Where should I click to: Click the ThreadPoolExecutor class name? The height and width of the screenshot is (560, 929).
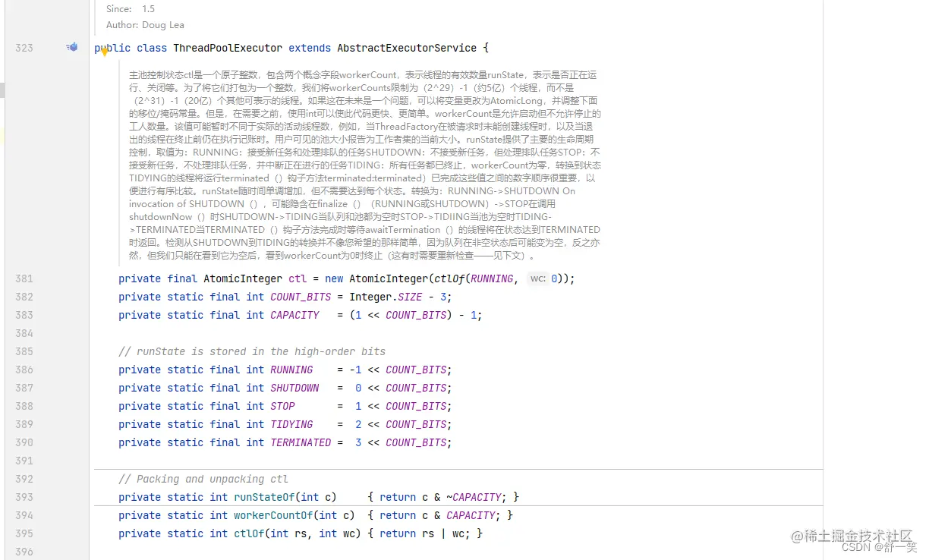click(x=228, y=48)
